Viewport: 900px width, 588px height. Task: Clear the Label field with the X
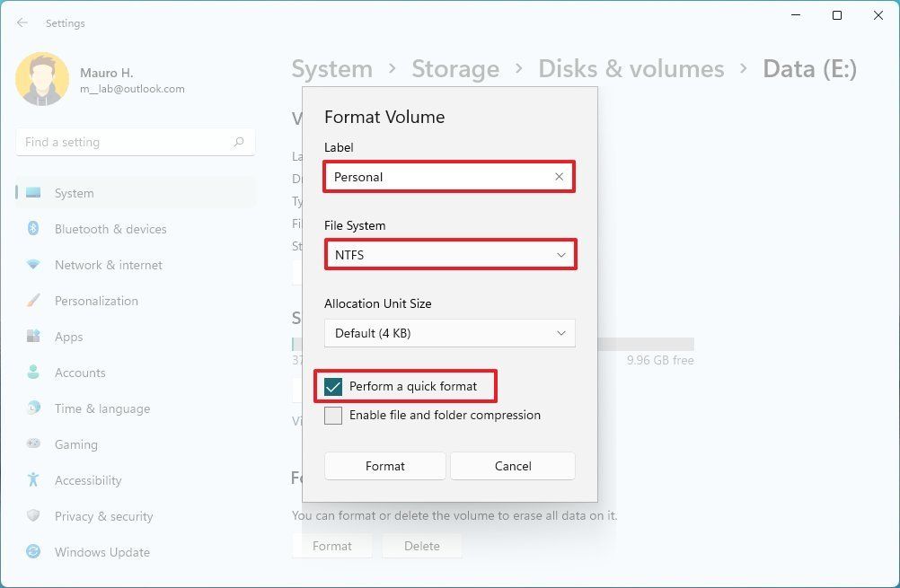559,177
